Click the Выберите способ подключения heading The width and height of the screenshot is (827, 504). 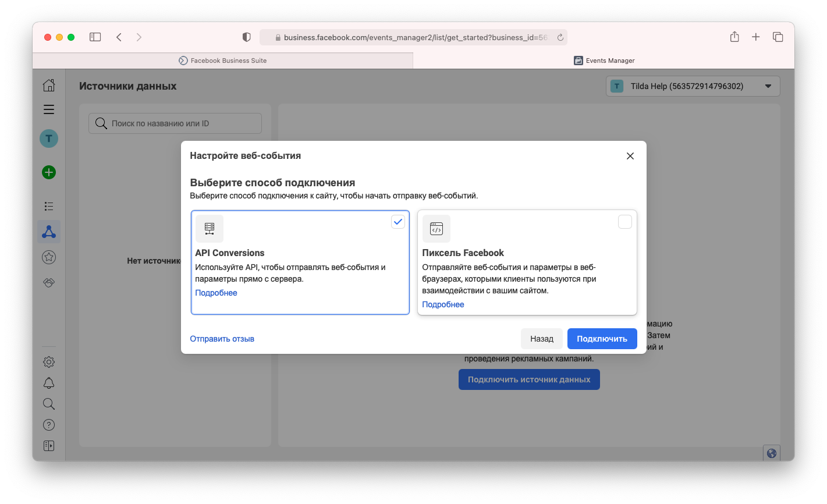tap(272, 182)
